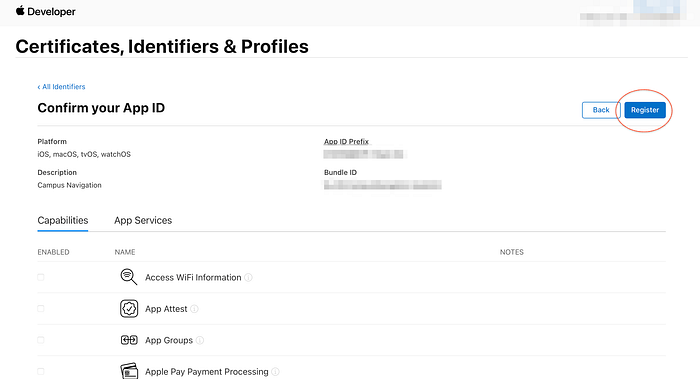This screenshot has height=379, width=700.
Task: Open info tooltip beside Apple Pay Payment Processing
Action: (275, 371)
